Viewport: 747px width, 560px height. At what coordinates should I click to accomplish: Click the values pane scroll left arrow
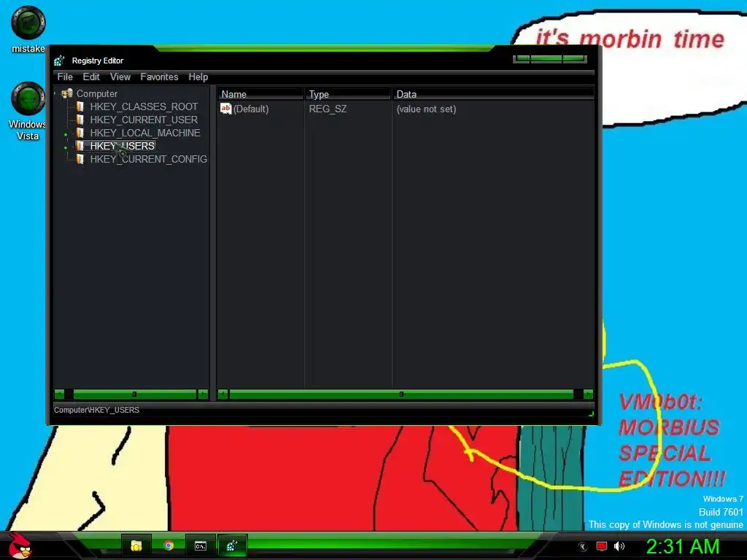coord(223,394)
